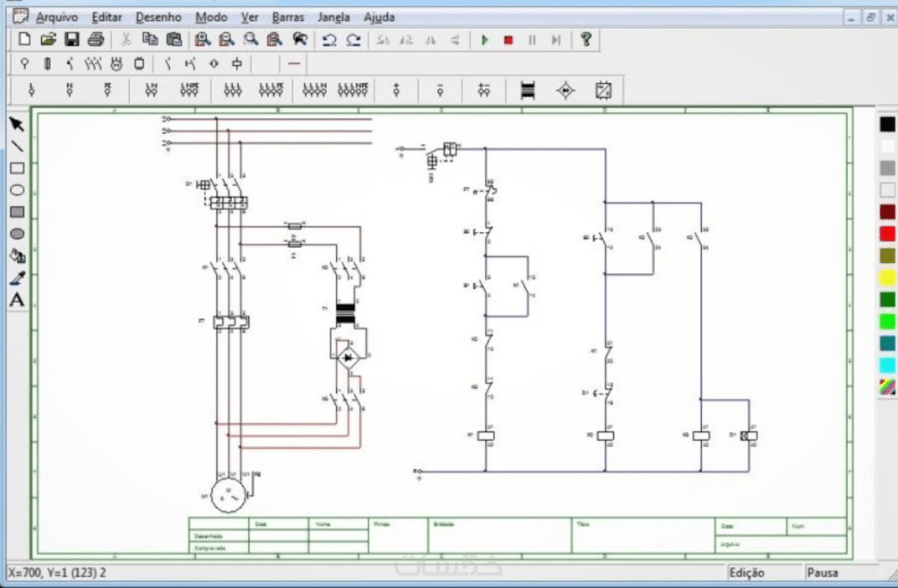The image size is (898, 588).
Task: Click the Undo arrow icon
Action: (x=329, y=40)
